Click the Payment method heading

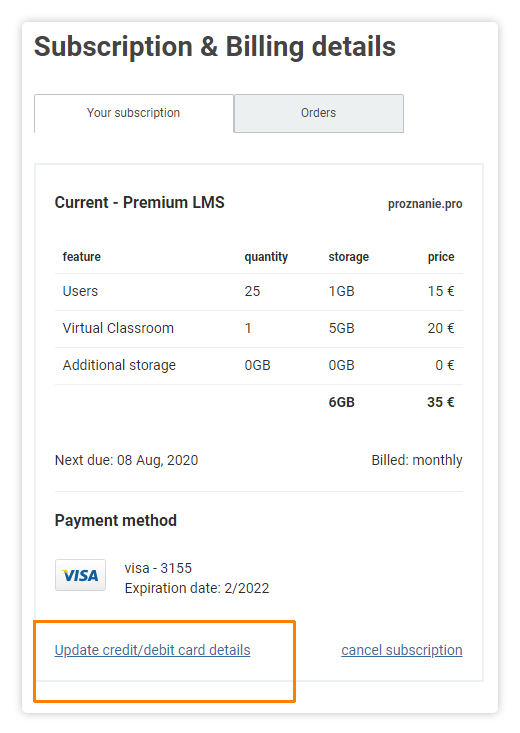pos(116,521)
